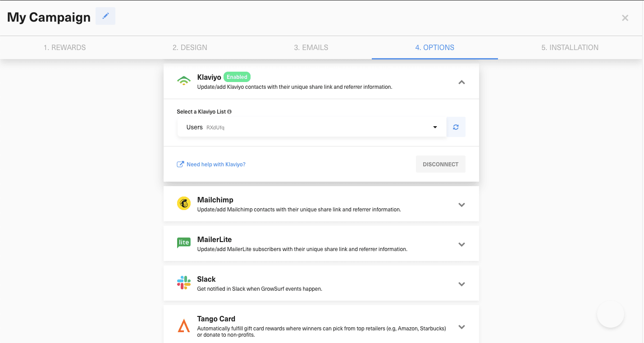Click the green Enabled badge on Klaviyo
This screenshot has height=343, width=644.
(237, 77)
